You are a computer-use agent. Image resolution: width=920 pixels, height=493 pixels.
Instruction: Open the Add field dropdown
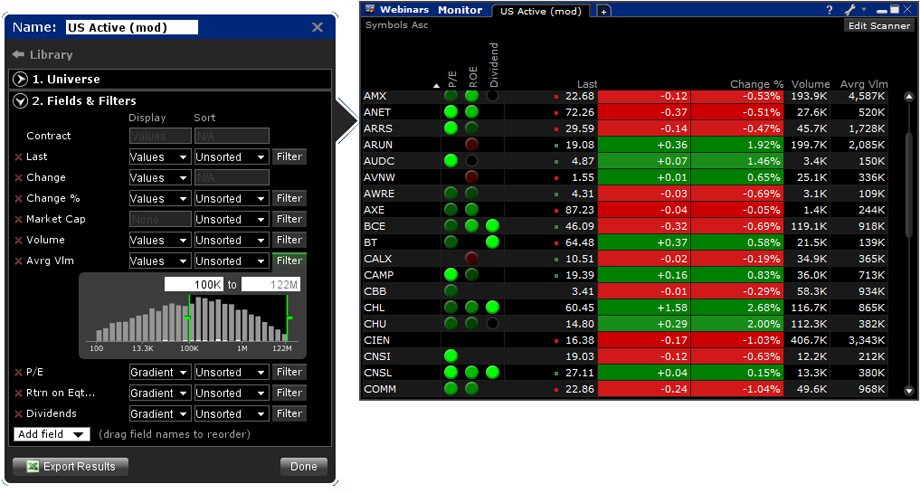click(x=52, y=434)
